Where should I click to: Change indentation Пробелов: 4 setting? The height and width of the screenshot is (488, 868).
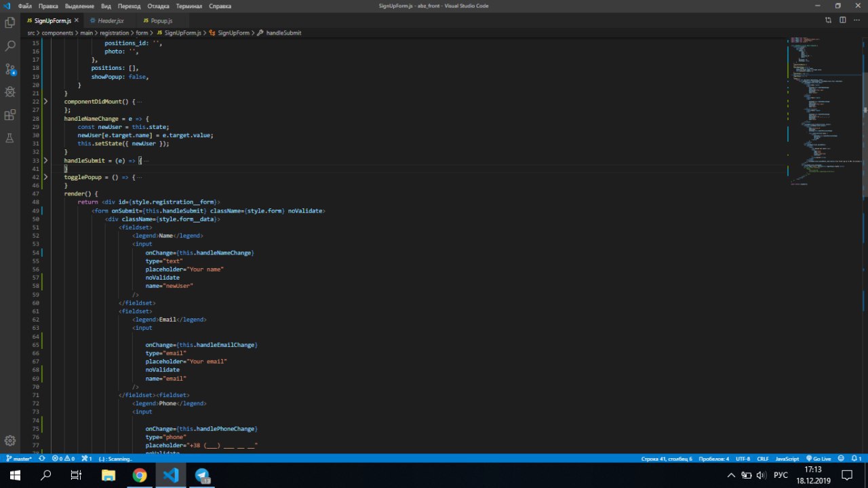pos(713,459)
